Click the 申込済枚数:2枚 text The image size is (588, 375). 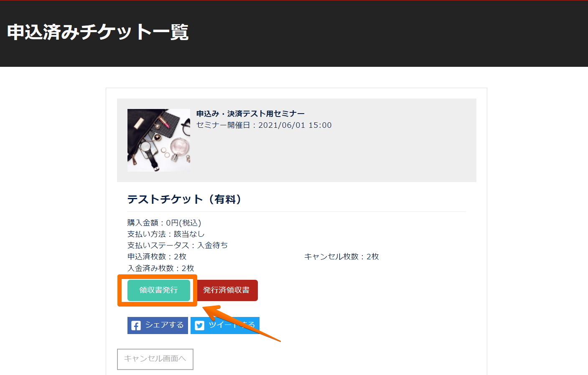click(157, 256)
